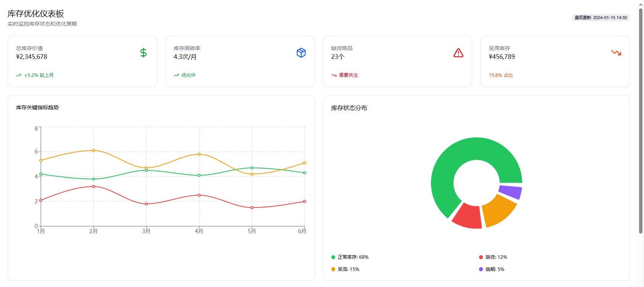This screenshot has height=287, width=644.
Task: Click the green dollar sign icon
Action: pyautogui.click(x=144, y=53)
